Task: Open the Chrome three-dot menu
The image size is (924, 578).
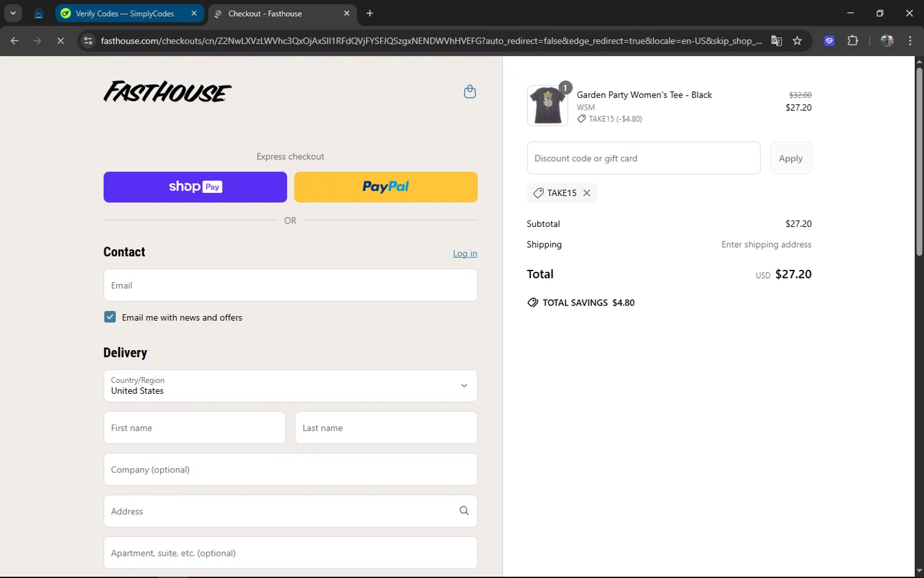Action: 910,41
